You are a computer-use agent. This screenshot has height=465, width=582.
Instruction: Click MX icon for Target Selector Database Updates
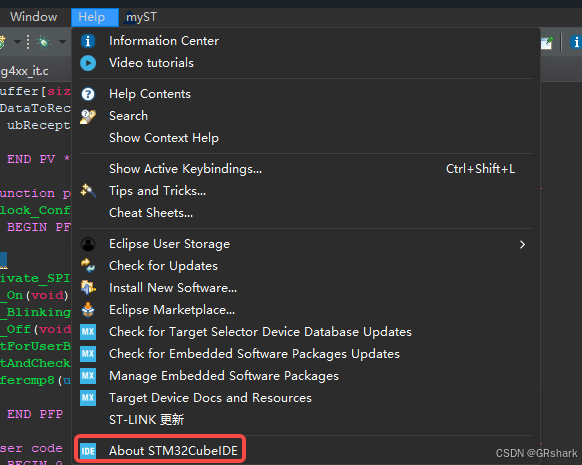click(88, 332)
